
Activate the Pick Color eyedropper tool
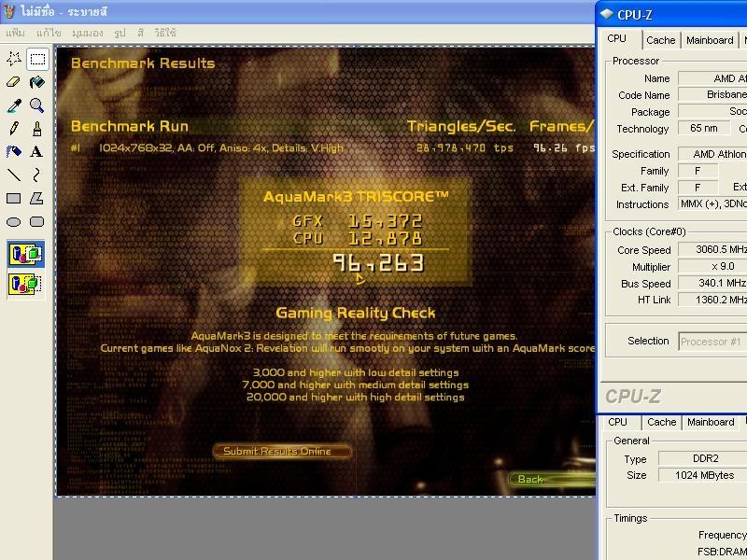[14, 105]
